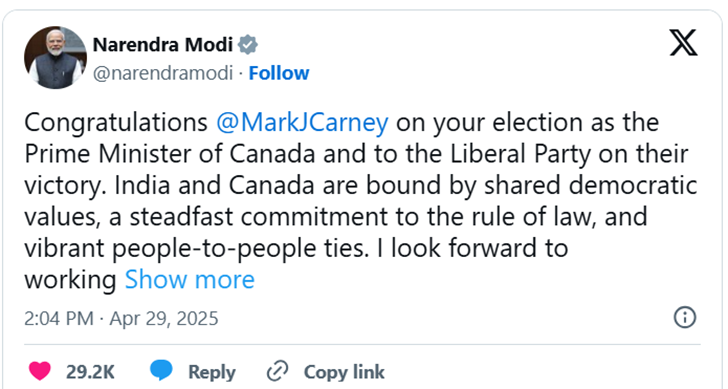Click the word Congratulations in the tweet
This screenshot has height=389, width=728.
click(116, 123)
